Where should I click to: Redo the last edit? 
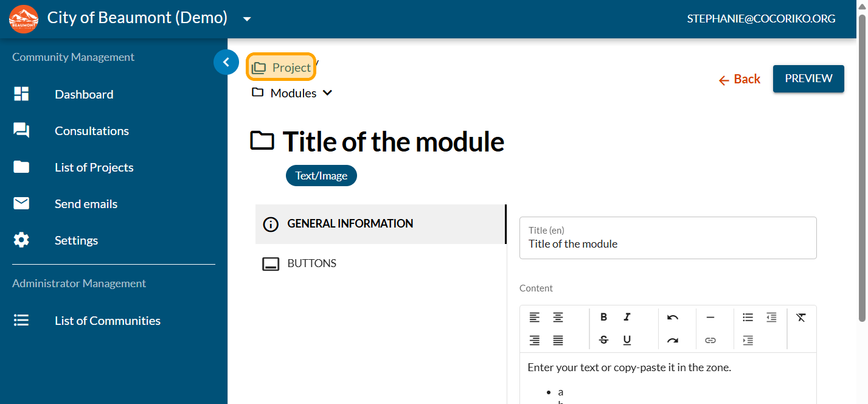click(672, 340)
